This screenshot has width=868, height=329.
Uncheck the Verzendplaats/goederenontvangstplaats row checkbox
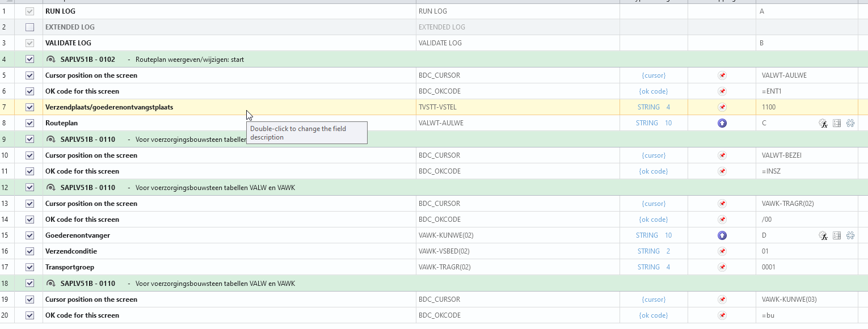click(x=30, y=107)
